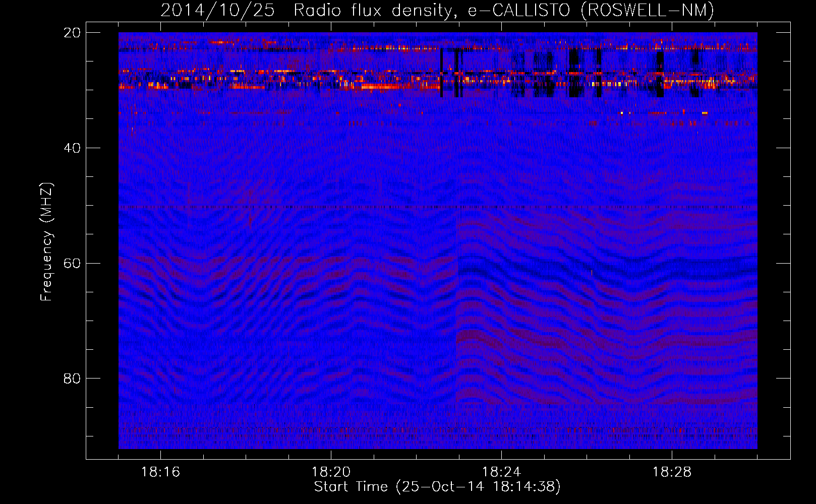Screen dimensions: 816x504
Task: Click the 18:28 time tick label
Action: coord(672,472)
